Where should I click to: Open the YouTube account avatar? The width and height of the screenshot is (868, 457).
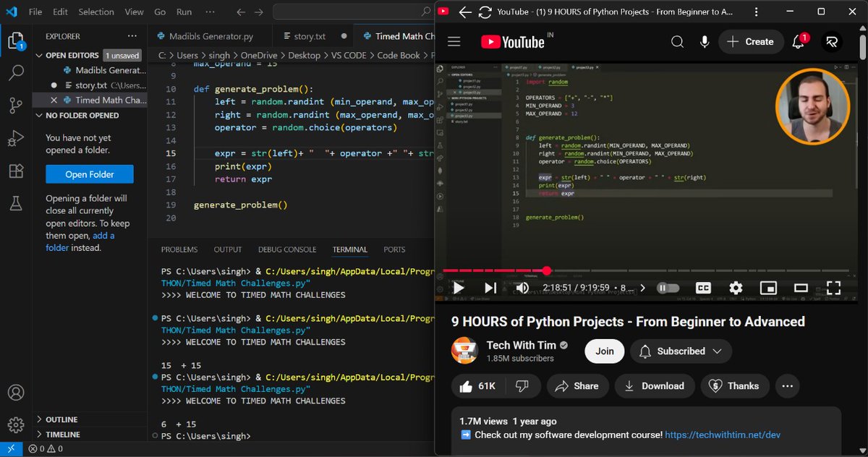pos(832,42)
